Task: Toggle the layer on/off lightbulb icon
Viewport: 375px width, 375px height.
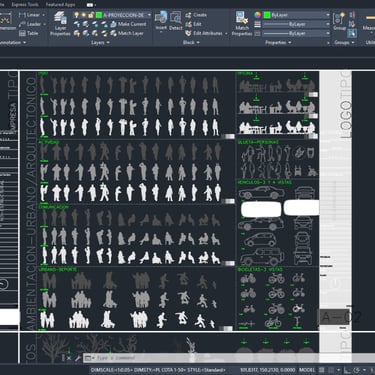Action: (x=77, y=15)
